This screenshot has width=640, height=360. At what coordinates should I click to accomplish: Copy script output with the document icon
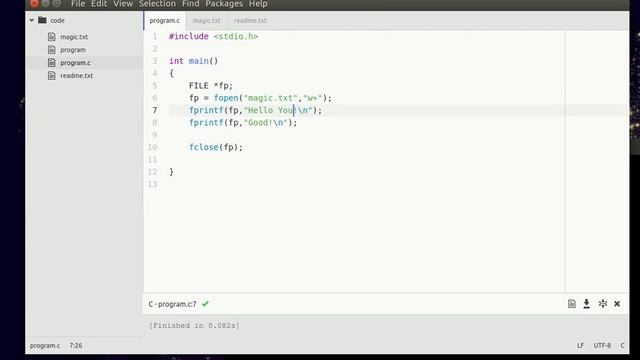click(571, 304)
